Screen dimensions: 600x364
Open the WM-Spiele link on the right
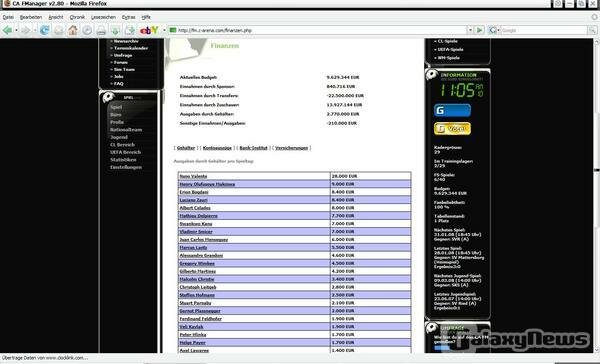click(448, 58)
